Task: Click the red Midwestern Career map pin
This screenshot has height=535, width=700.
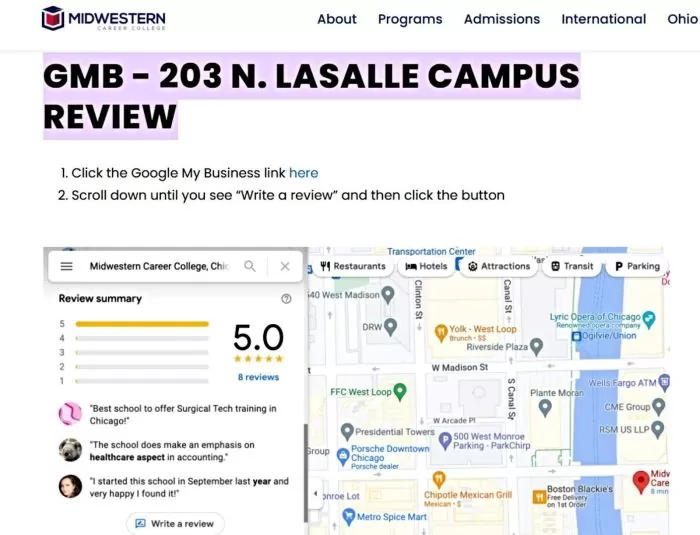Action: [642, 483]
